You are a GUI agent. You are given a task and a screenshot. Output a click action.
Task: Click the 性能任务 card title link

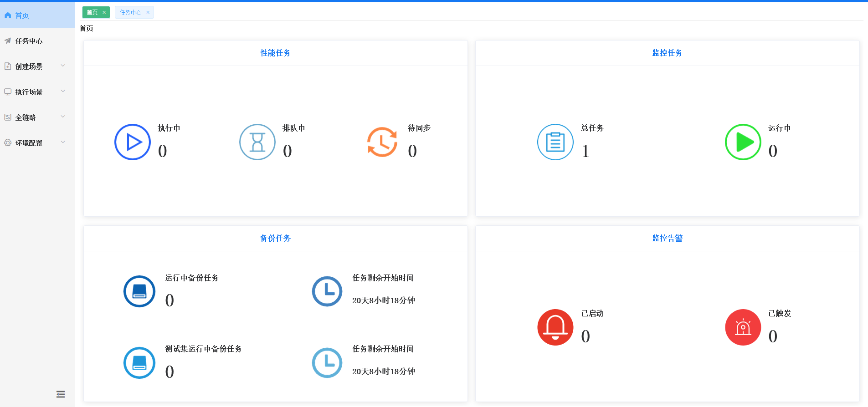(275, 53)
